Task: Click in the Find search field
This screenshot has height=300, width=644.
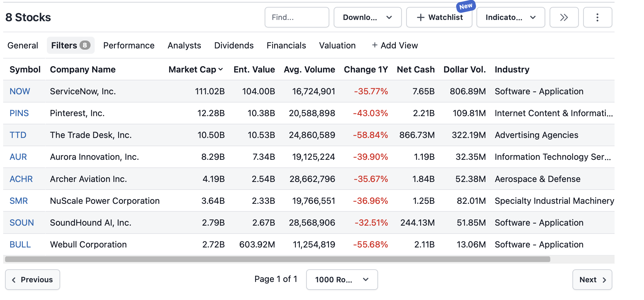Action: pos(297,17)
